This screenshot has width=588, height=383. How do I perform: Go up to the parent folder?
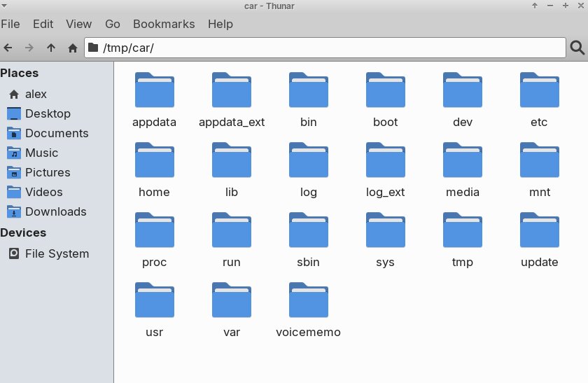pyautogui.click(x=50, y=48)
